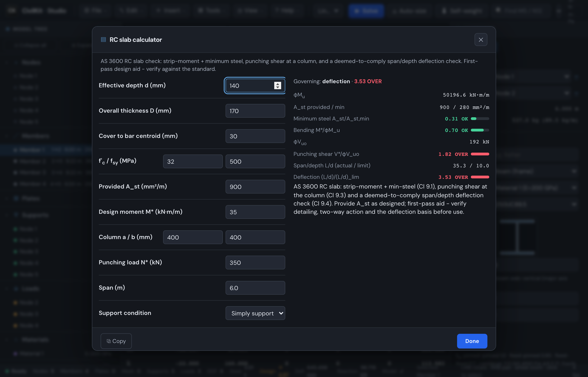Viewport: 588px width, 377px height.
Task: Decrease Effective depth with the down arrow
Action: point(277,87)
